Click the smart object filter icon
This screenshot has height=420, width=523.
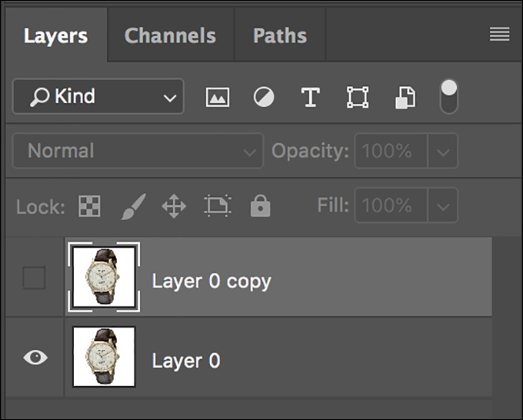pos(404,98)
